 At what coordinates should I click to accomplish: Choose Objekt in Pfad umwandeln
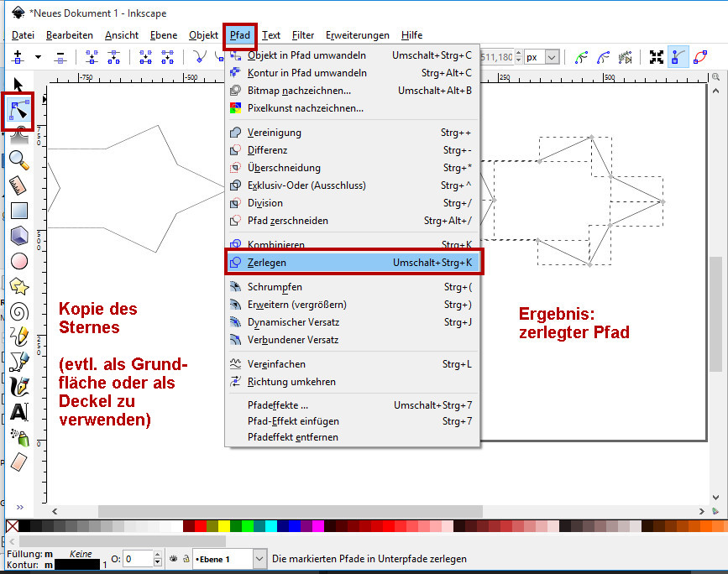352,55
